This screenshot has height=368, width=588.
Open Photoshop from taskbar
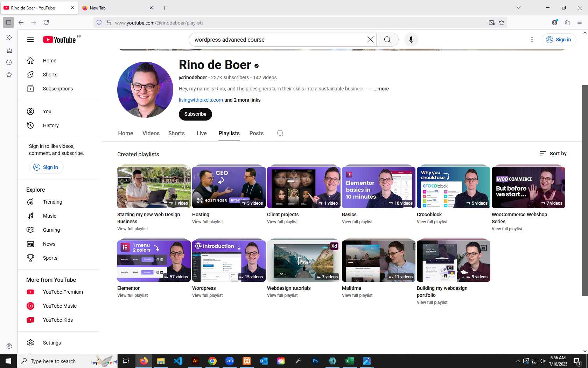(315, 361)
